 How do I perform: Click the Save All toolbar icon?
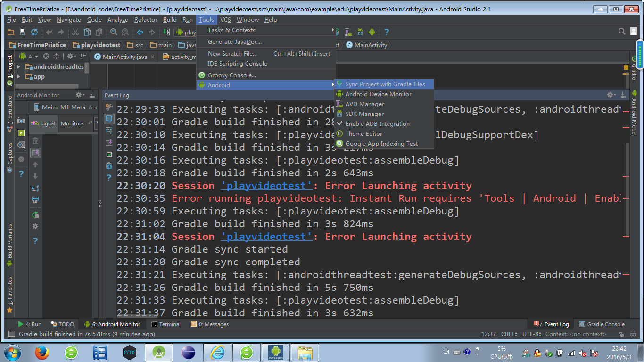coord(23,32)
